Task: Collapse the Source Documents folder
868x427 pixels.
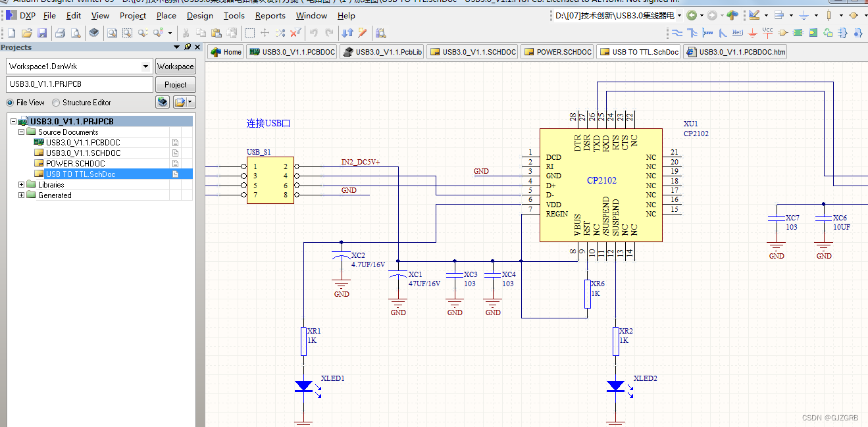Action: (x=21, y=132)
